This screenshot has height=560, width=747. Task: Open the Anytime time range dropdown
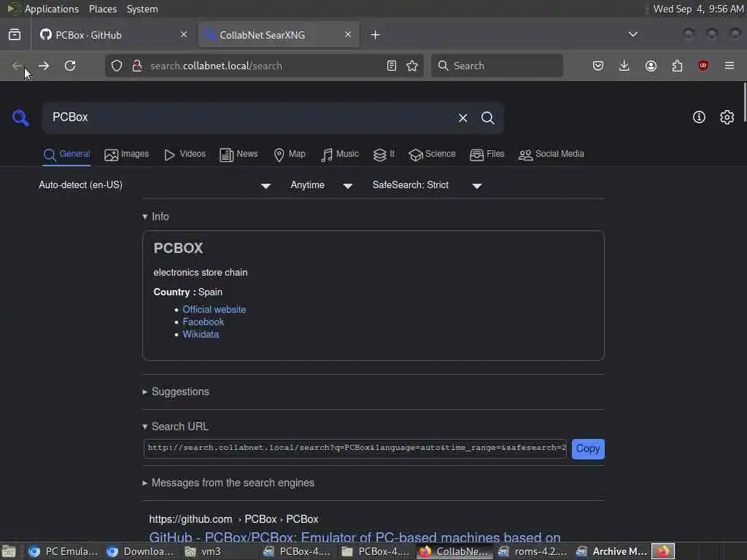pyautogui.click(x=322, y=185)
